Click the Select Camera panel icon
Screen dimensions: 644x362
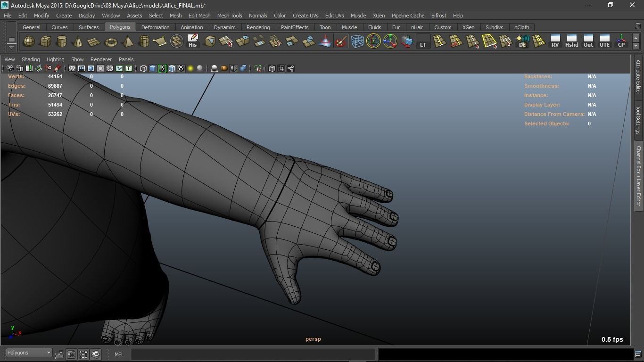(10, 68)
